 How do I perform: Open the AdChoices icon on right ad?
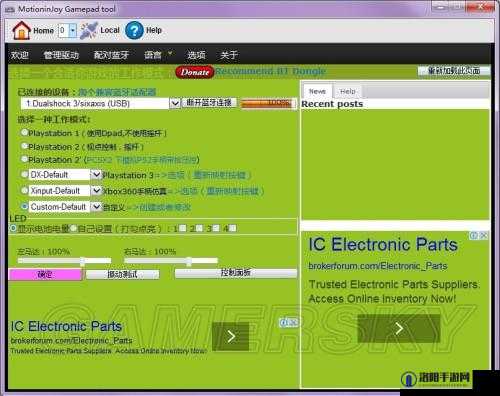[473, 236]
